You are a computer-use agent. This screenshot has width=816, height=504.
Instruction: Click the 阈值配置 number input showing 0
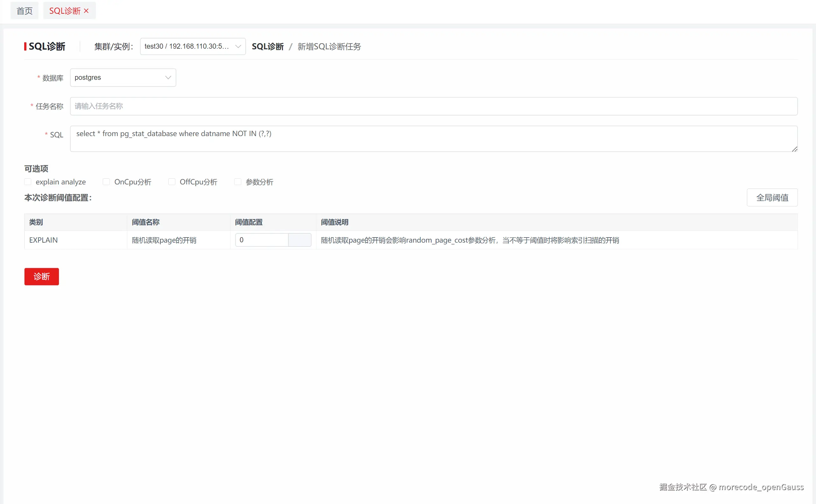tap(262, 240)
